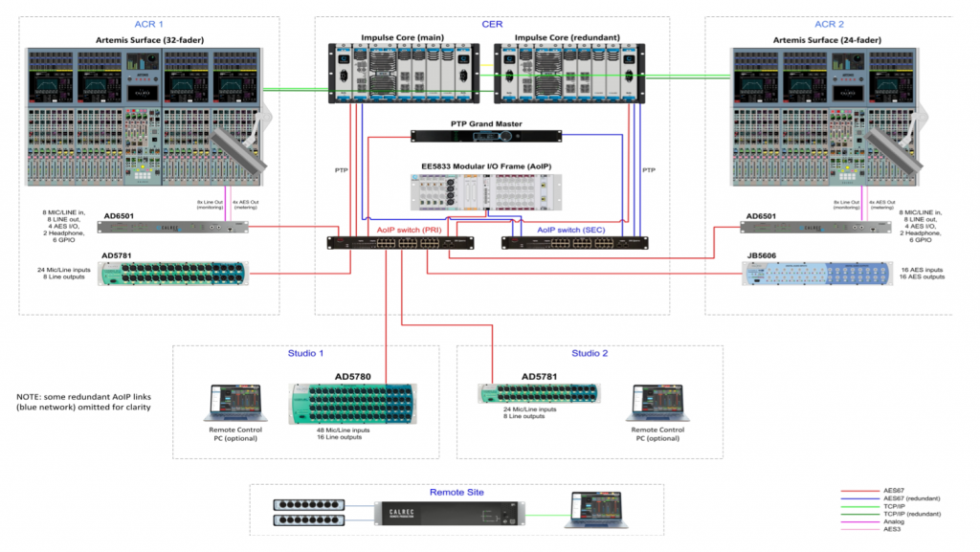This screenshot has height=552, width=980.
Task: Click the 24-fader Artemis Surface console image
Action: click(828, 117)
